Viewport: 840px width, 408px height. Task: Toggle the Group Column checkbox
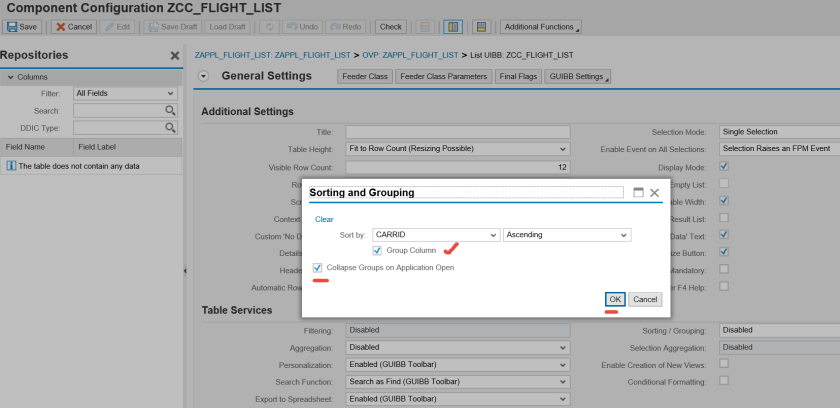pyautogui.click(x=377, y=250)
